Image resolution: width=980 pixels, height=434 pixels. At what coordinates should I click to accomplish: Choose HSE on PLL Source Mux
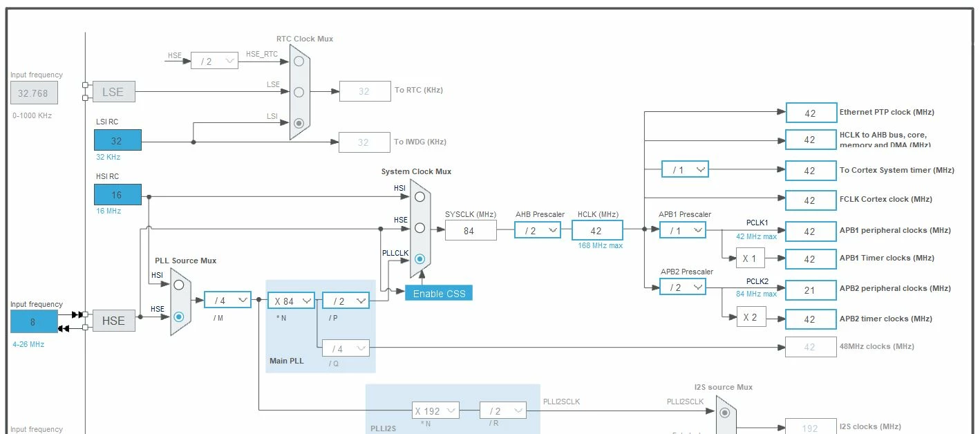(x=179, y=317)
